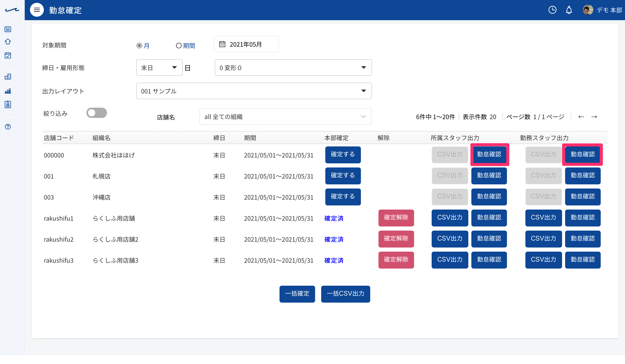Click 確定する for 札幌店
The width and height of the screenshot is (625, 364).
[x=343, y=176]
